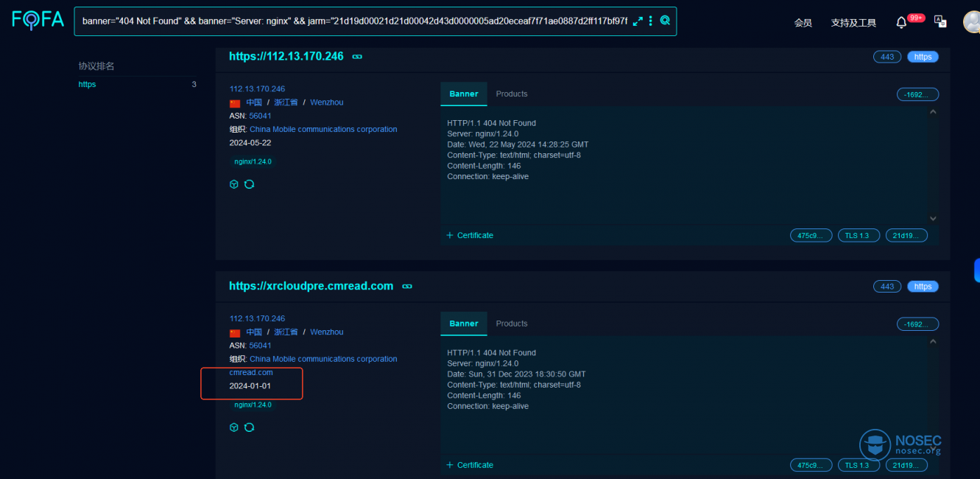Screen dimensions: 980x479
Task: Click the -1692... badge in the xrcloudpre.cmread.com card
Action: click(x=917, y=324)
